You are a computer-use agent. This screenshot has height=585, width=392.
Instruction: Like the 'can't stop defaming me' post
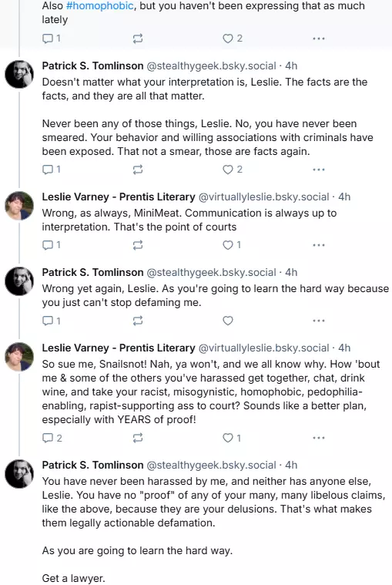(228, 321)
